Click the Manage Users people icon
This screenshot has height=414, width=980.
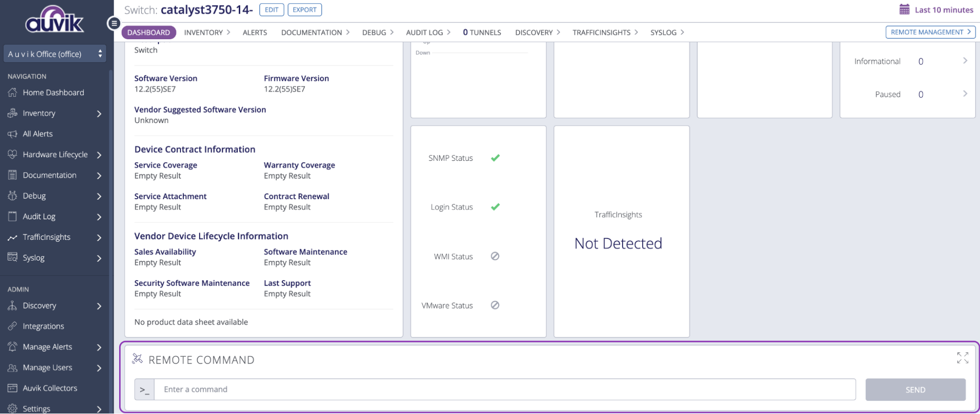(x=13, y=367)
